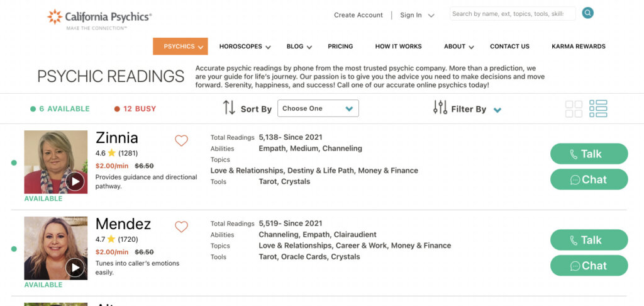
Task: Go to the Pricing page
Action: pos(340,47)
